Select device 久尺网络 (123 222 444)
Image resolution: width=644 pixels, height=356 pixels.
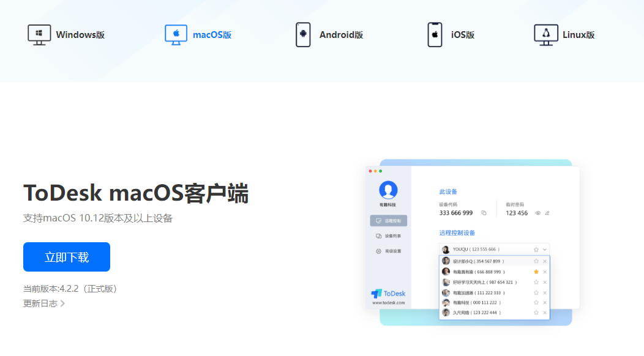(x=495, y=313)
